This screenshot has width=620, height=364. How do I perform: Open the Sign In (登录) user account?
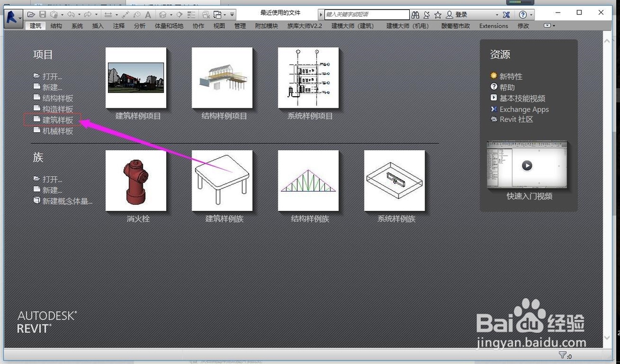point(457,15)
